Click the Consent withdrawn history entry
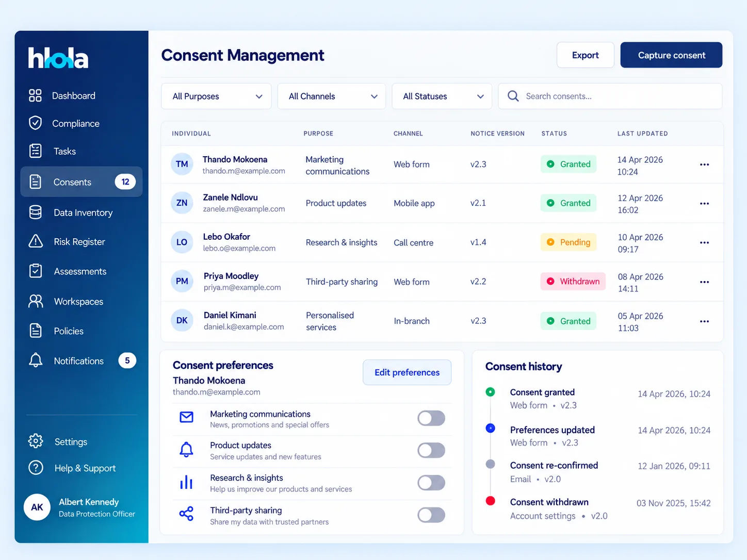 [598, 509]
